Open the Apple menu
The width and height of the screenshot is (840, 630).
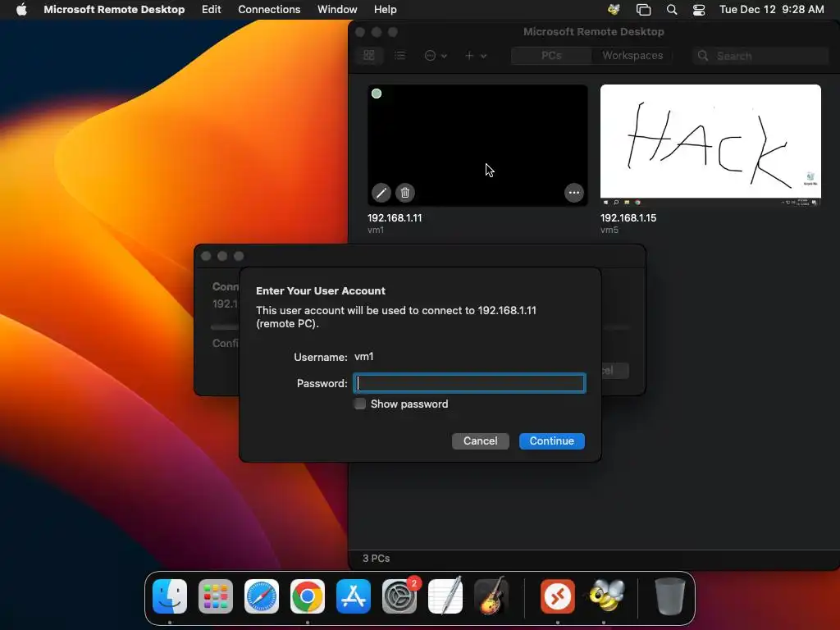[21, 9]
